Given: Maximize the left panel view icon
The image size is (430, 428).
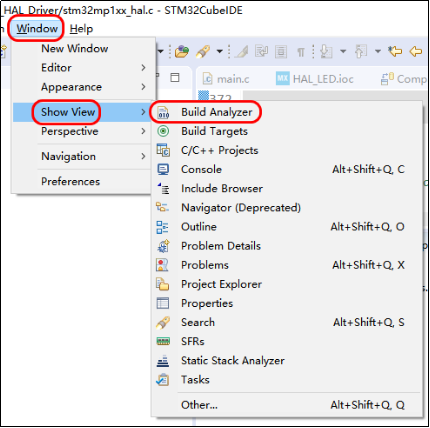Looking at the screenshot, I should [175, 78].
